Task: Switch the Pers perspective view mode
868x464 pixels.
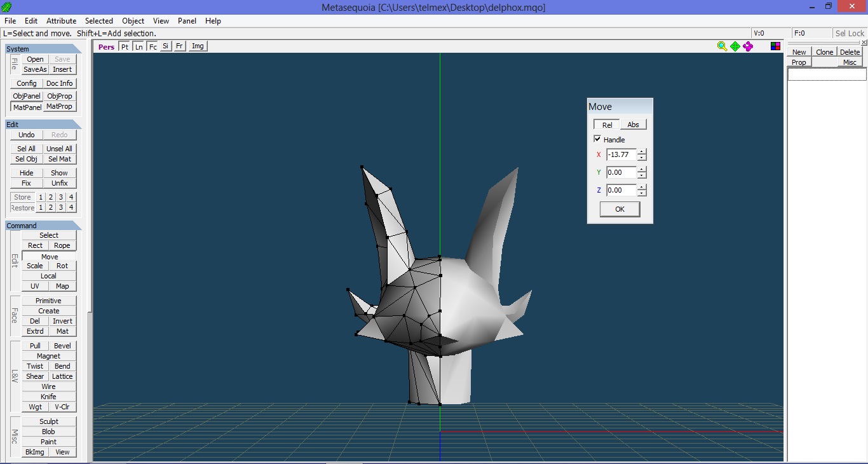Action: (106, 46)
